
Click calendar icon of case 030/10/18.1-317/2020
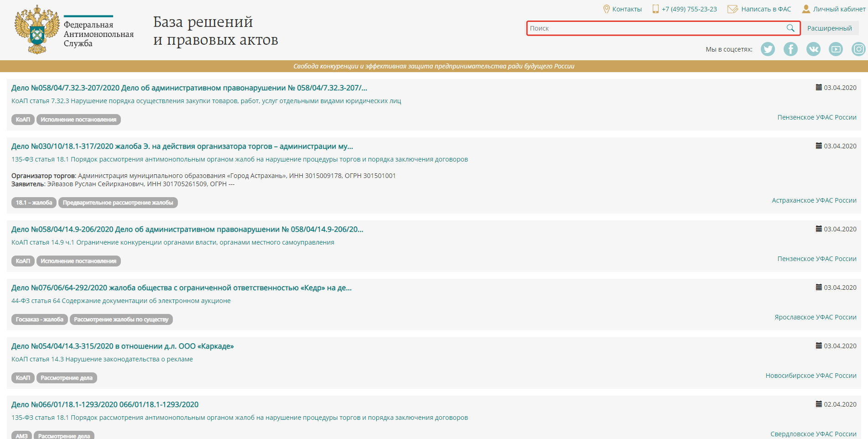(x=819, y=146)
